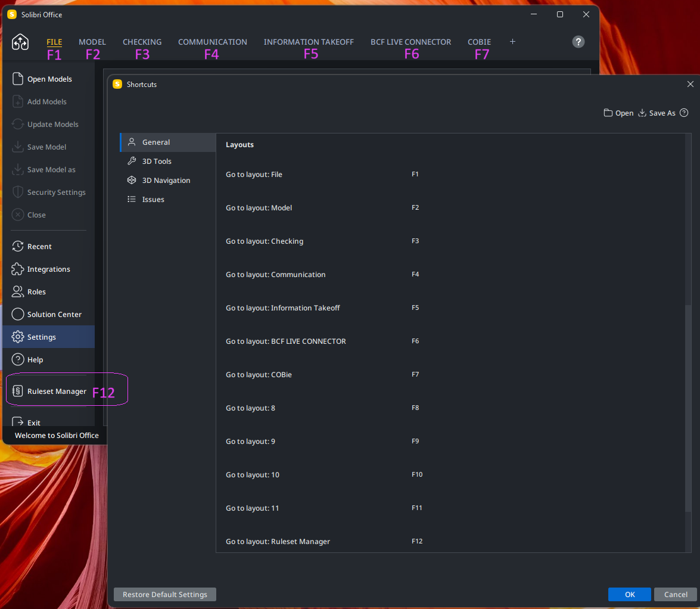Select 'Go to layout: 10' row

pos(450,474)
